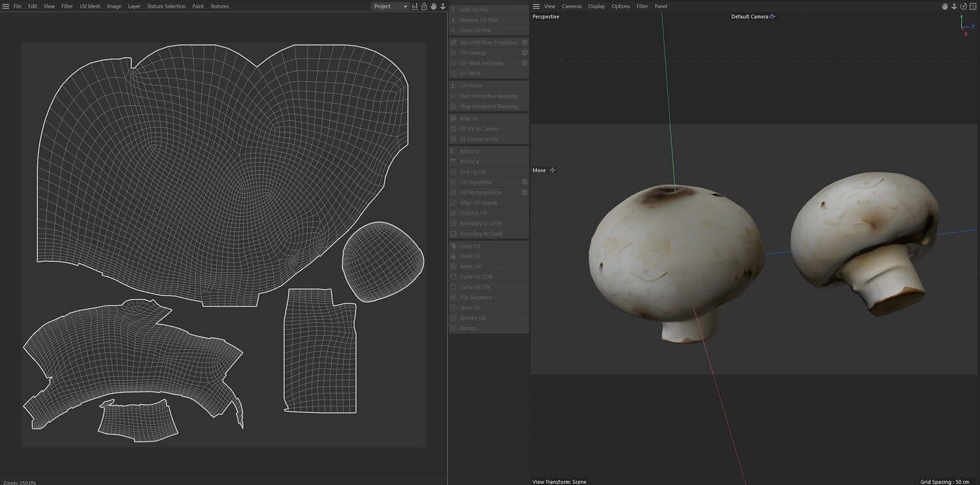Open the Remap... dialog
The width and height of the screenshot is (980, 485).
[x=489, y=328]
